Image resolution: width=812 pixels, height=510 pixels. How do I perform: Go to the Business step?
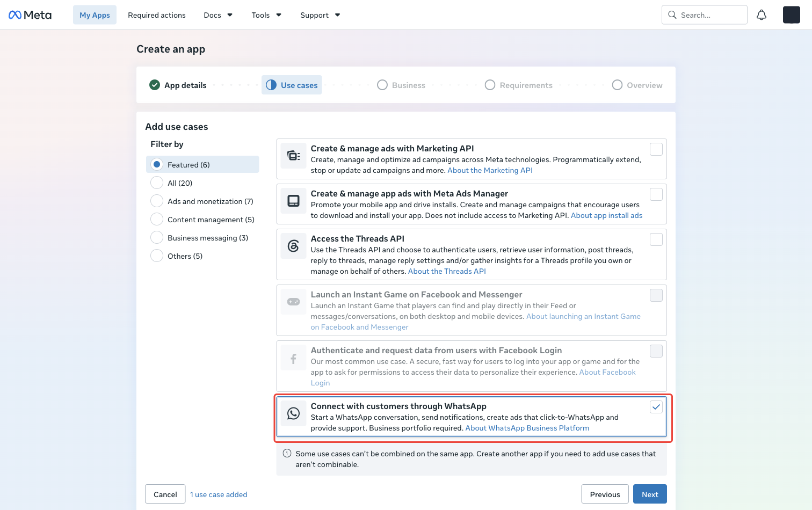point(401,85)
